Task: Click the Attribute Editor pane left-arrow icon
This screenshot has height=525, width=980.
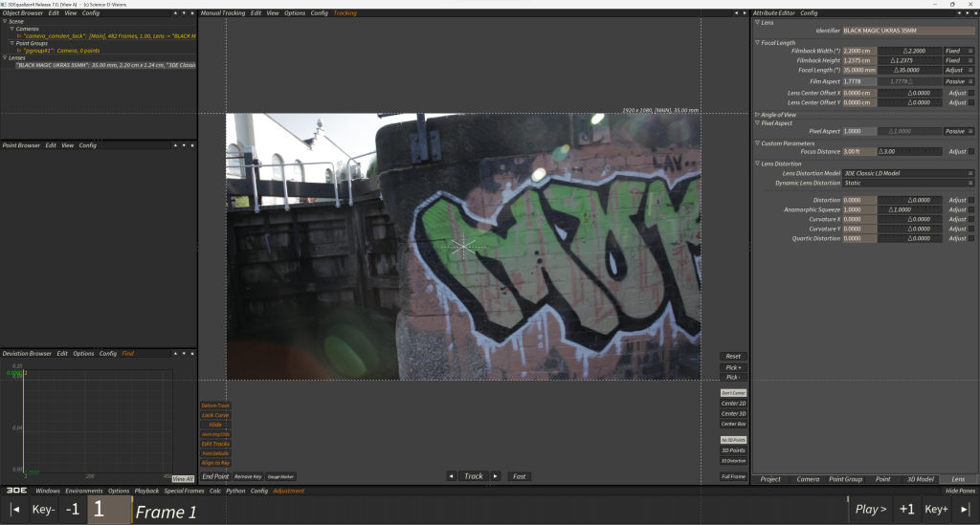Action: (x=959, y=13)
